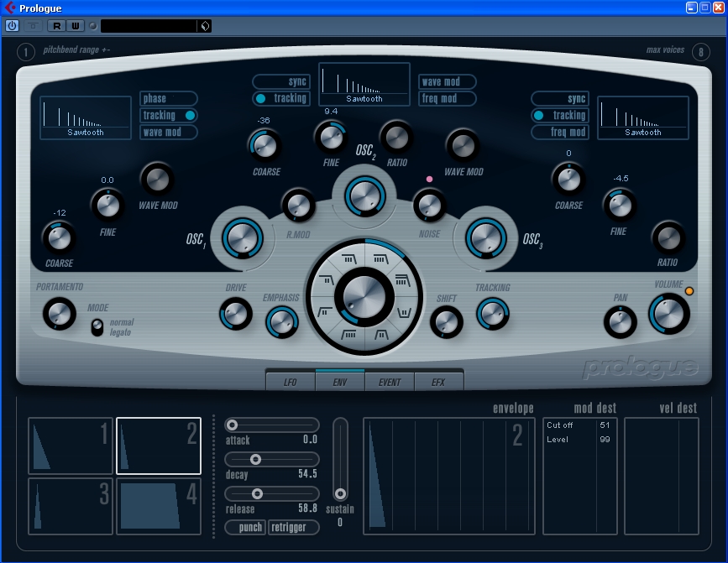This screenshot has width=728, height=563.
Task: Open OSC 2 Sawtooth waveform selector
Action: [x=364, y=85]
